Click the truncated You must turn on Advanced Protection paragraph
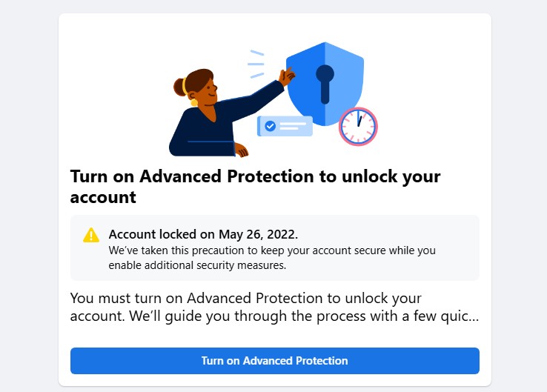Viewport: 547px width, 392px height. point(274,308)
